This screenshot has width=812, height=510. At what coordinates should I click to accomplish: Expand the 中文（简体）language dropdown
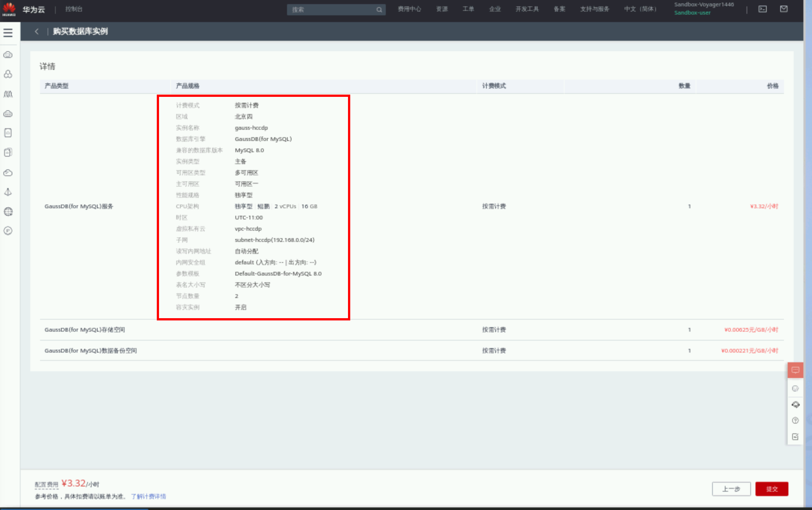point(640,9)
